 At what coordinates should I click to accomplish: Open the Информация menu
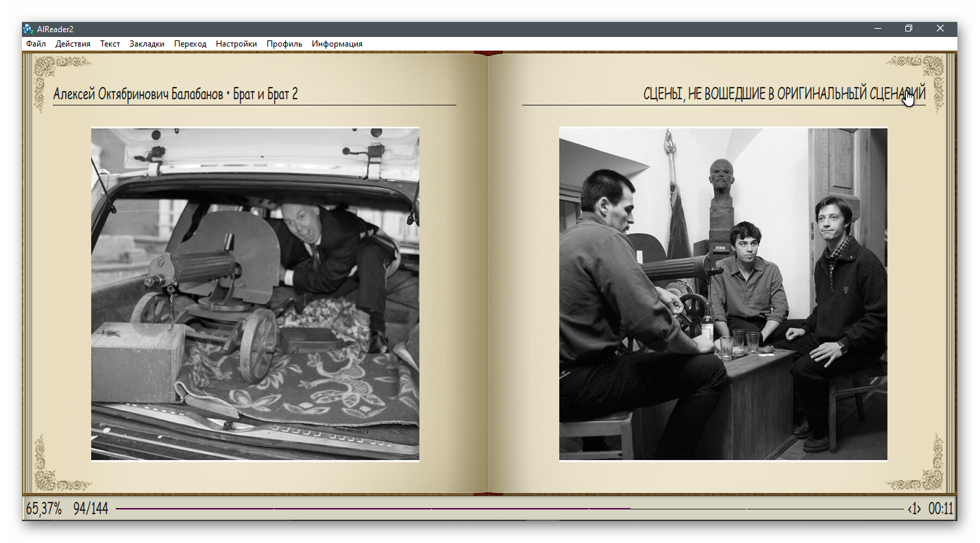tap(336, 44)
